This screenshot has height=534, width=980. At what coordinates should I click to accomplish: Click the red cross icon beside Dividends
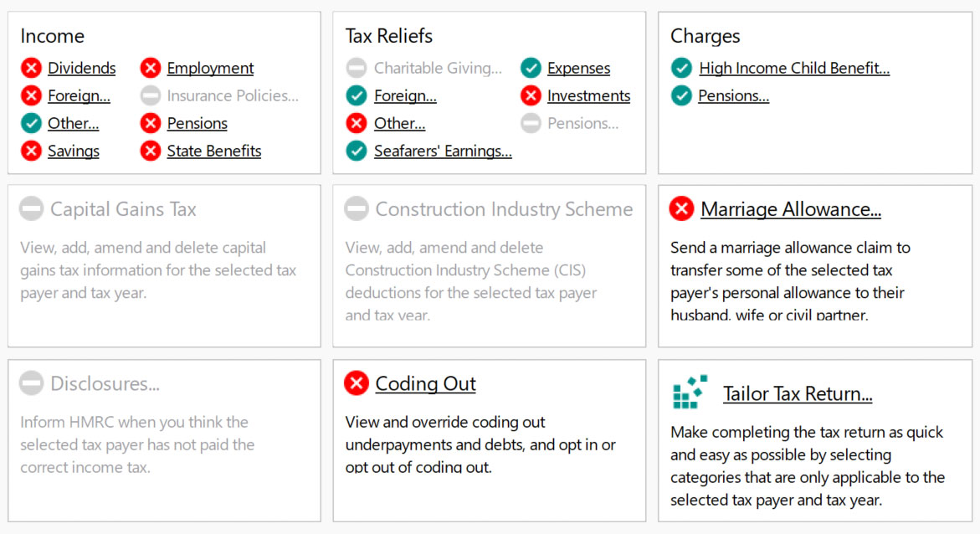(32, 68)
